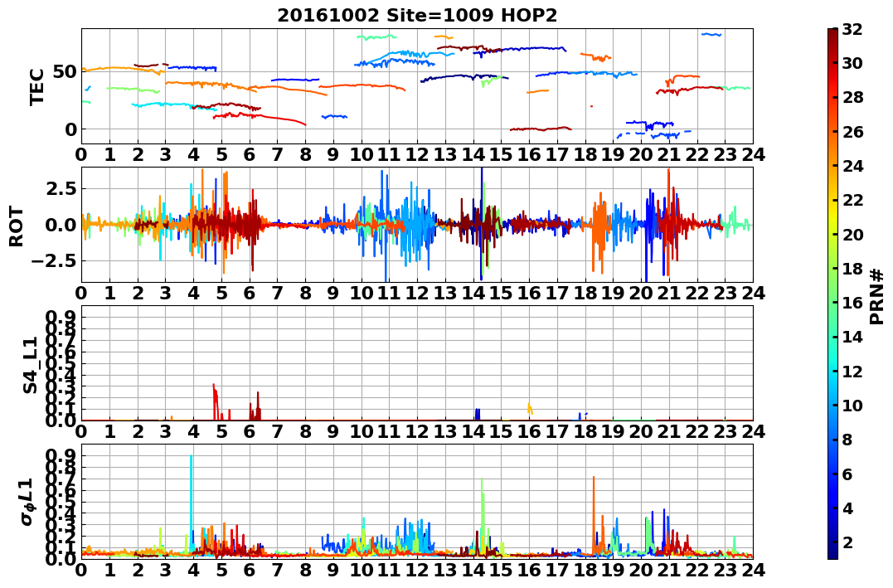The image size is (893, 588).
Task: Click hour label 12 under TEC plot
Action: click(417, 154)
